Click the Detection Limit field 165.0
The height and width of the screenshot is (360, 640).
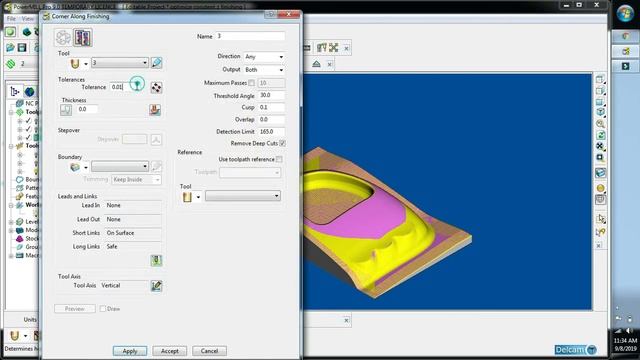[x=271, y=132]
